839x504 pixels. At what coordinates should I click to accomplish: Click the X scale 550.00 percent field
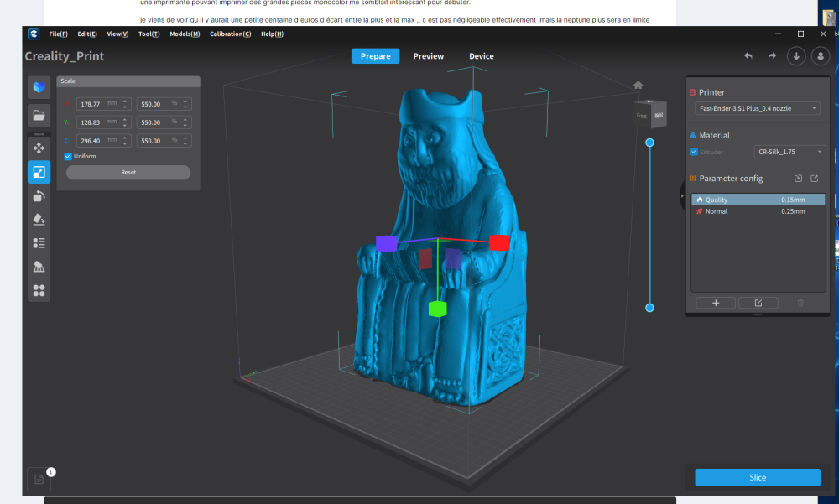point(164,104)
